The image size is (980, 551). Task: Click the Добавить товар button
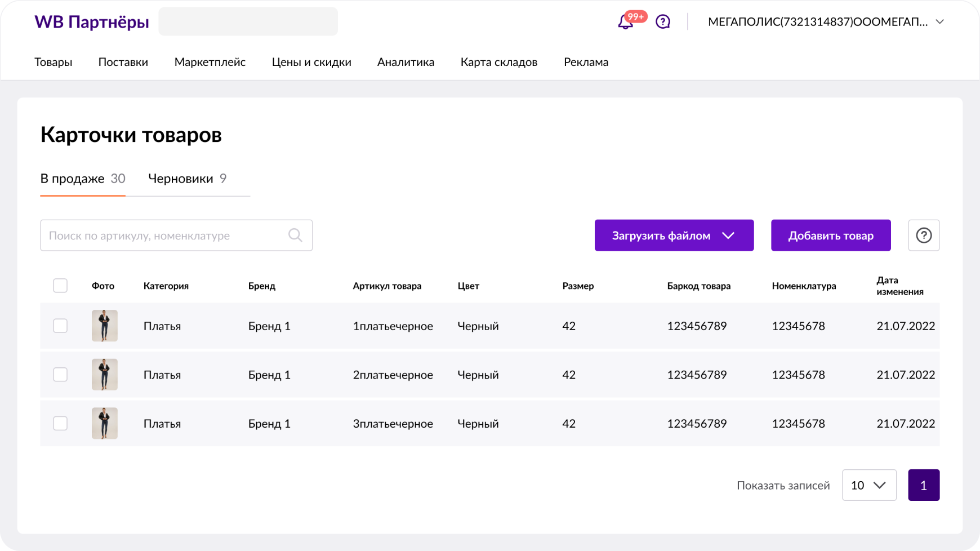(x=831, y=235)
